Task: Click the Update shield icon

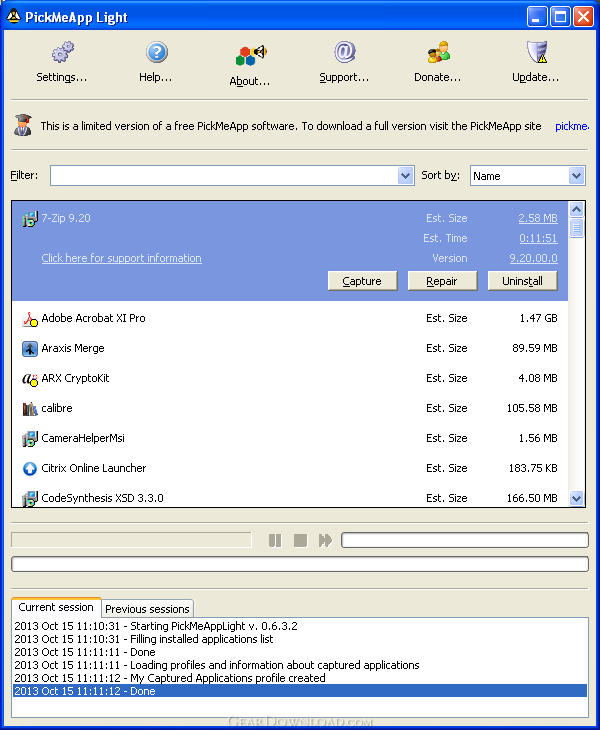Action: click(x=536, y=52)
